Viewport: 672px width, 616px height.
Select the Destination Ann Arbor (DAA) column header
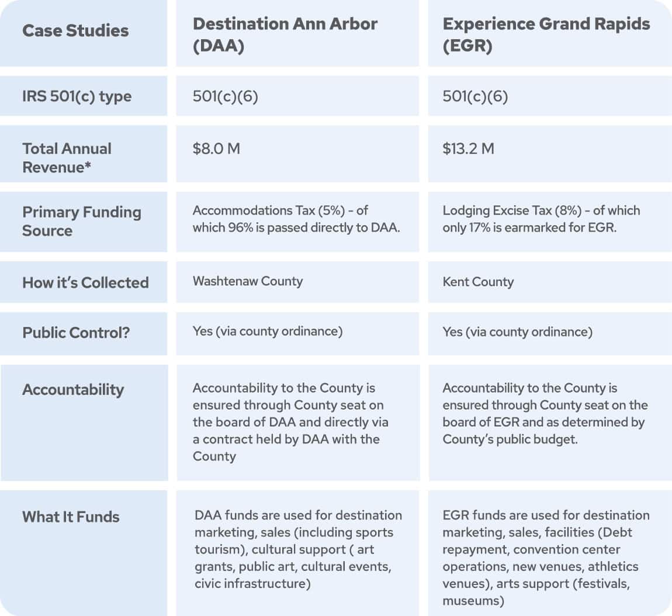click(285, 34)
